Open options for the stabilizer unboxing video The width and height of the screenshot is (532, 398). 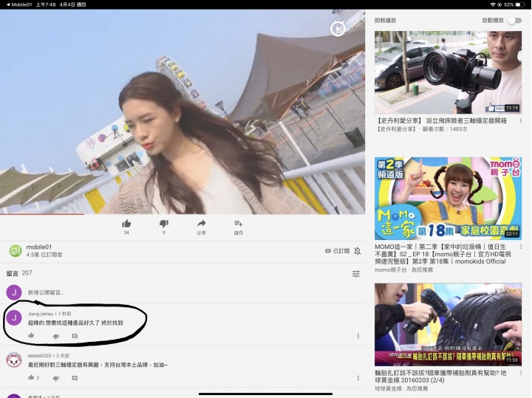pos(521,120)
